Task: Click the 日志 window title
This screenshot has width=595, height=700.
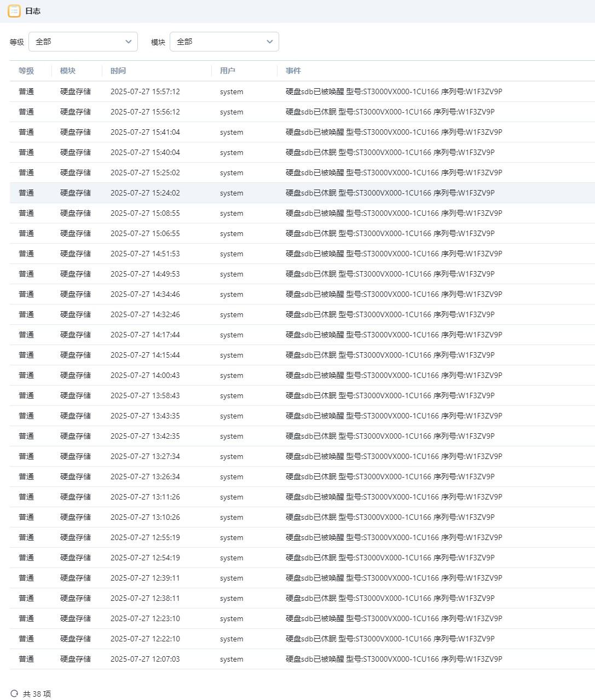Action: click(33, 11)
